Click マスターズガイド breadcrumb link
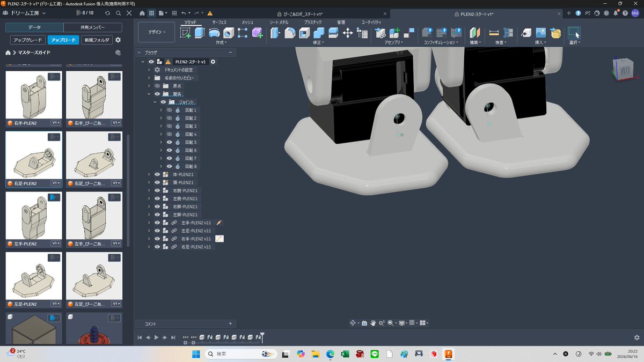 coord(34,53)
